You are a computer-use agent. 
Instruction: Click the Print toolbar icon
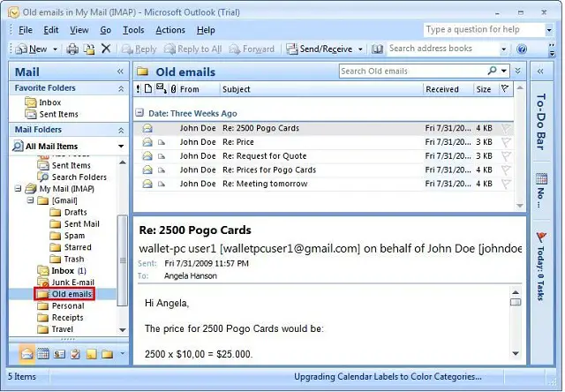click(x=72, y=49)
